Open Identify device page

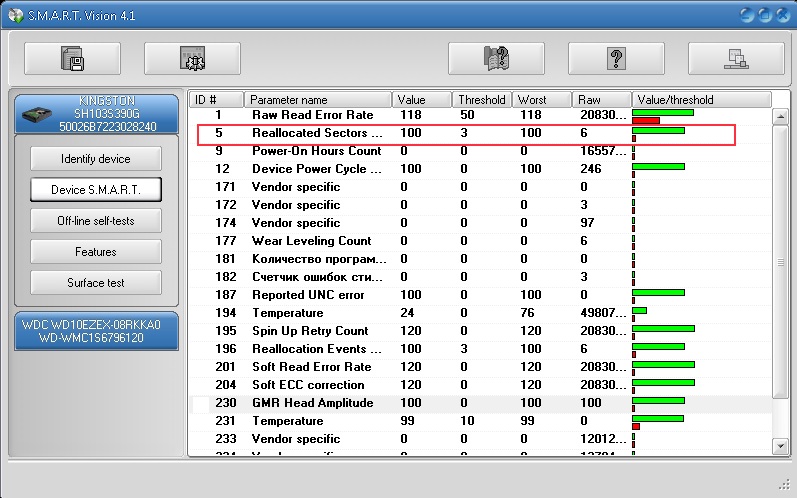(x=96, y=159)
